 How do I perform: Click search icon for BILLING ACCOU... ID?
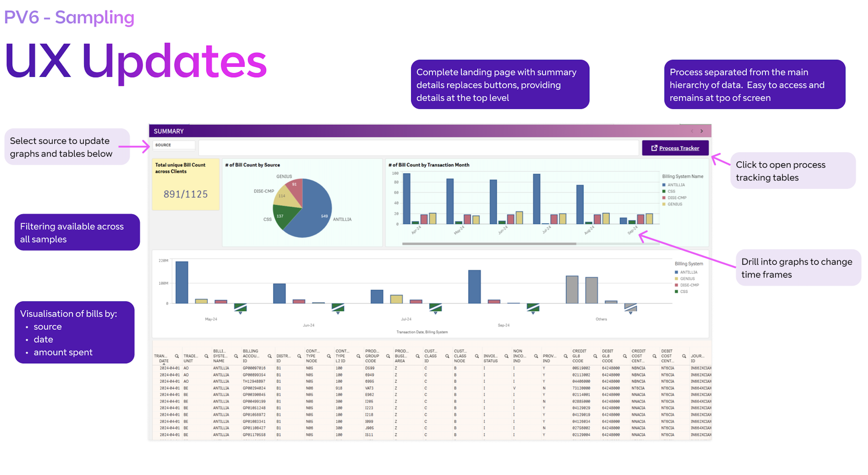tap(269, 356)
